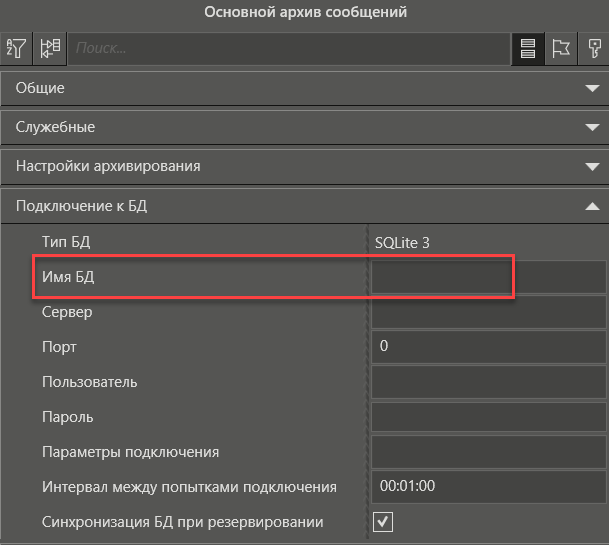This screenshot has width=609, height=545.
Task: Click the collapse tree structure icon
Action: pos(50,49)
